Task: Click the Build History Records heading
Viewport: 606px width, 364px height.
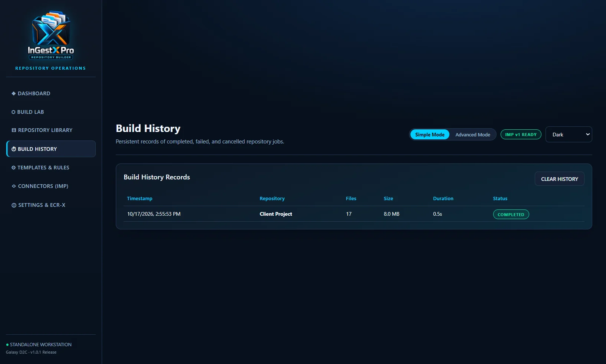Action: click(x=157, y=177)
